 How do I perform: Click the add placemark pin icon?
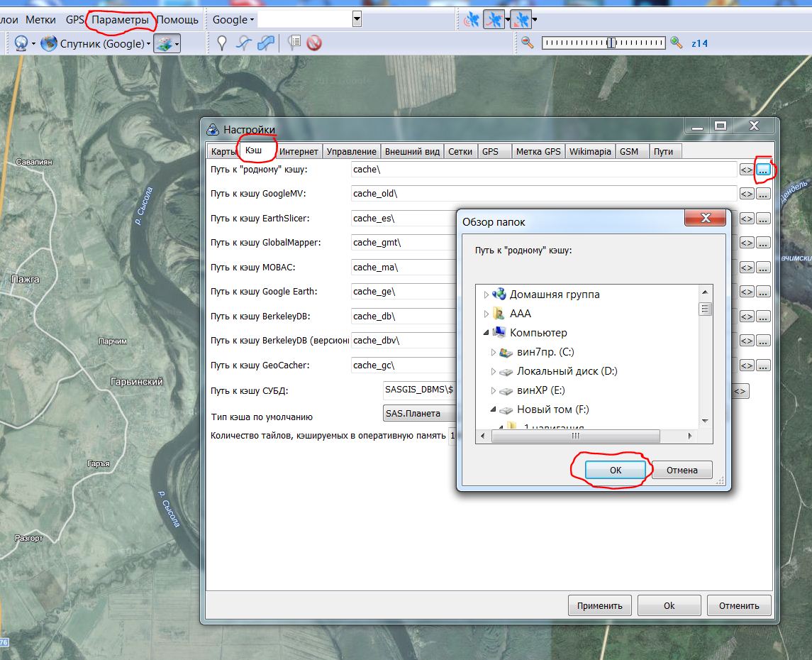click(222, 44)
